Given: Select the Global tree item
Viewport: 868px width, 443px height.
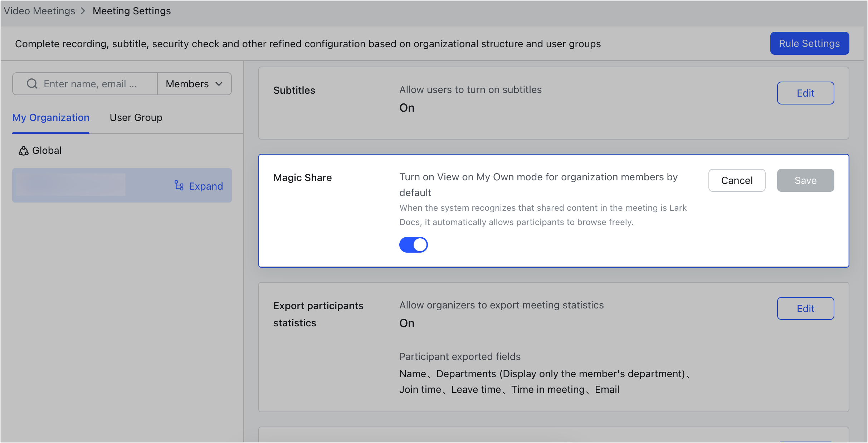Looking at the screenshot, I should click(x=47, y=151).
